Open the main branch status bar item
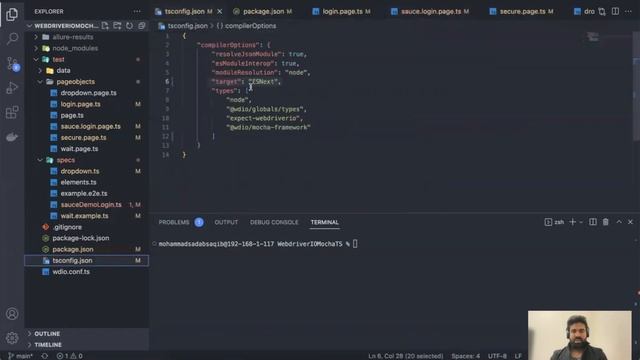The width and height of the screenshot is (640, 360). click(20, 356)
